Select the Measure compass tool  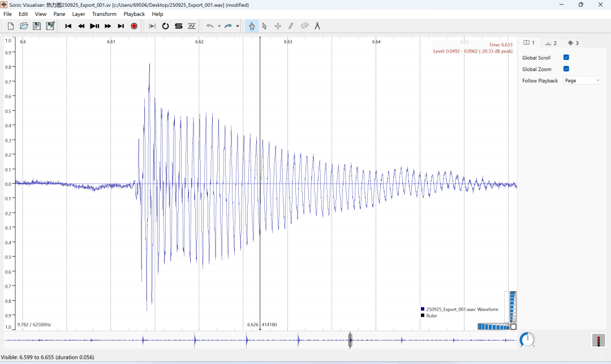[317, 26]
